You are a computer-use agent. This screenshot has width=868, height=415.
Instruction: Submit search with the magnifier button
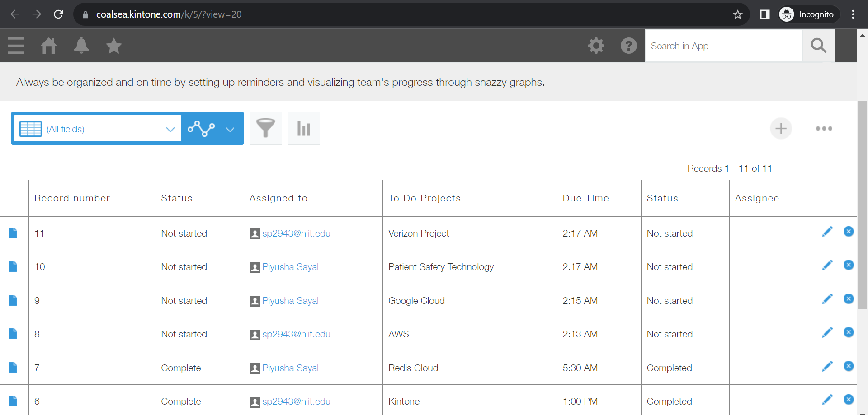point(818,46)
